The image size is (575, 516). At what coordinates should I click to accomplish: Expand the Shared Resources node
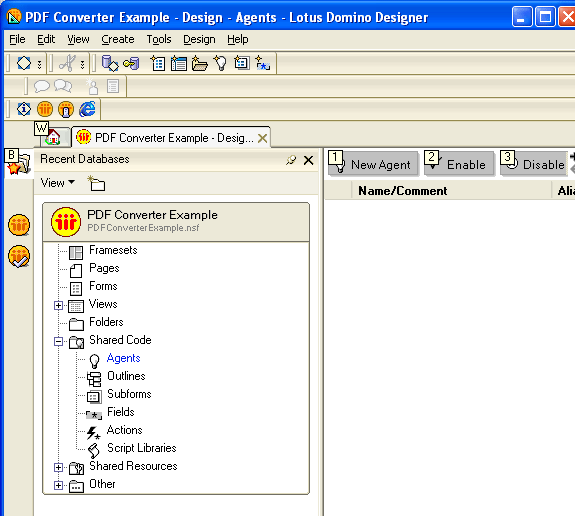tap(58, 467)
